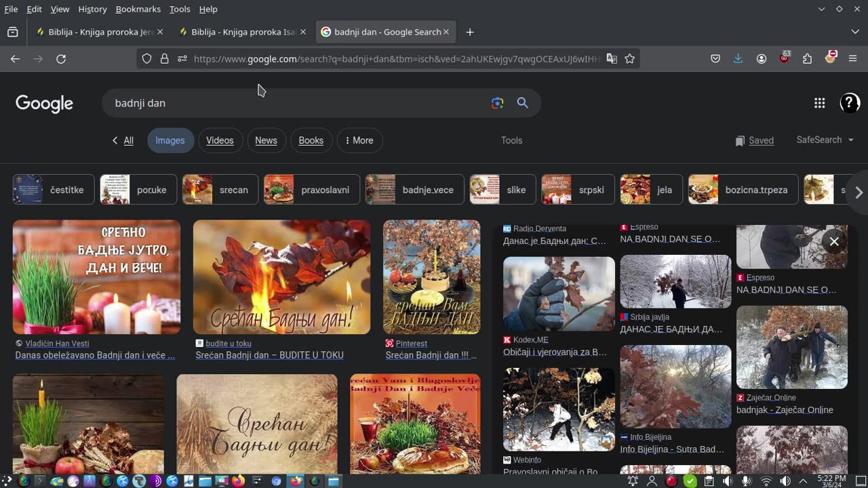
Task: Open the Help menu
Action: [x=208, y=9]
